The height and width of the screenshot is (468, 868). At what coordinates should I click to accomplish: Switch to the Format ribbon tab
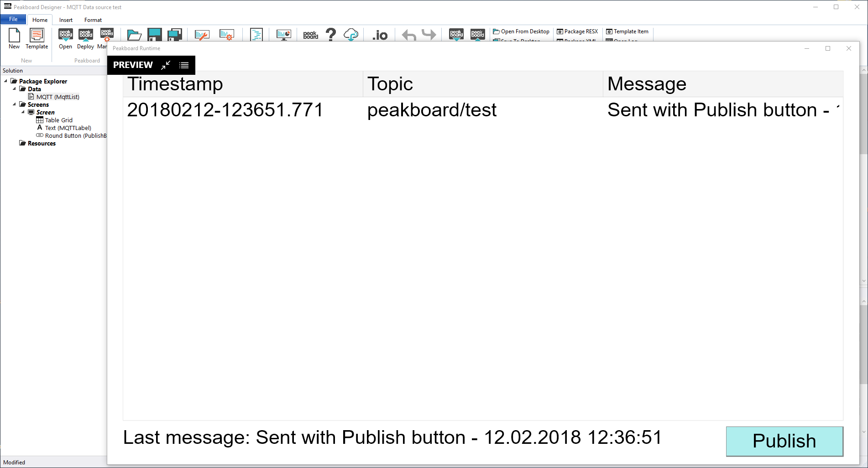[93, 20]
